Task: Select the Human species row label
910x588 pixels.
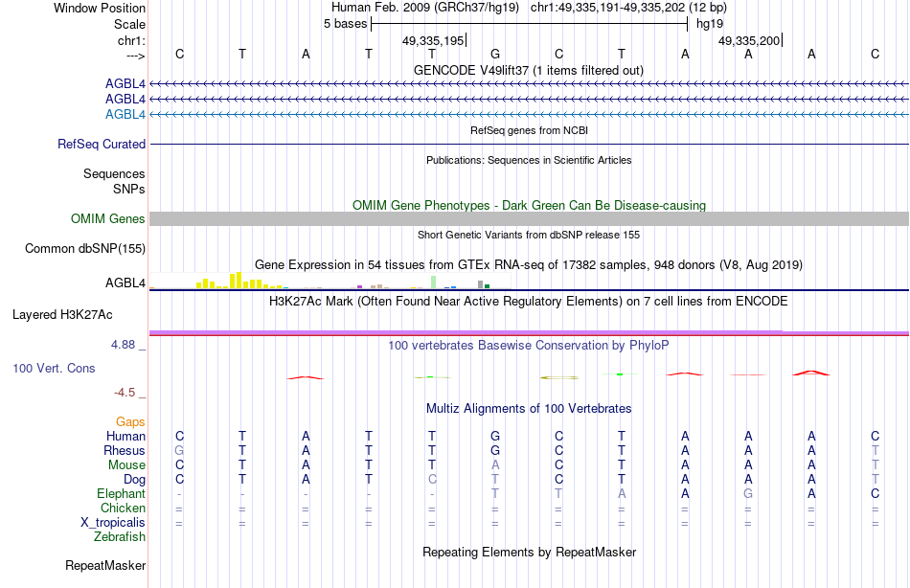Action: point(125,437)
